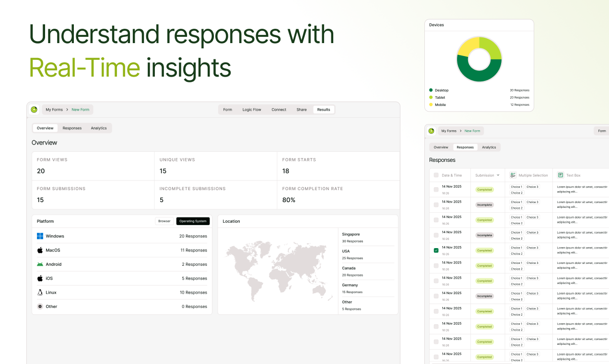Click the green Desktop legend swatch

pos(431,90)
